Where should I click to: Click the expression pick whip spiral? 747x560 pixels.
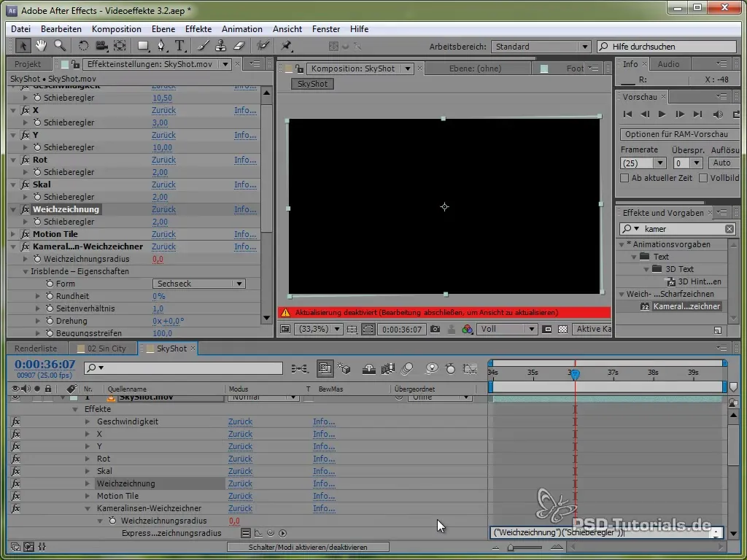click(271, 533)
